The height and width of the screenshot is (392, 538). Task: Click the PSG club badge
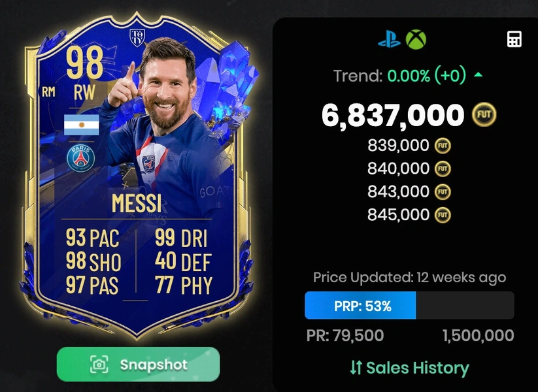tap(80, 158)
